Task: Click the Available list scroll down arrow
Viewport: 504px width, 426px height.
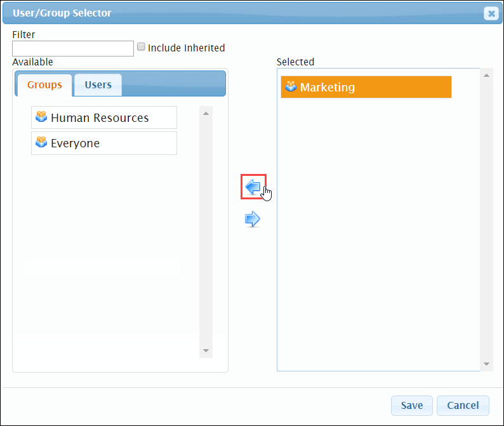Action: point(206,350)
